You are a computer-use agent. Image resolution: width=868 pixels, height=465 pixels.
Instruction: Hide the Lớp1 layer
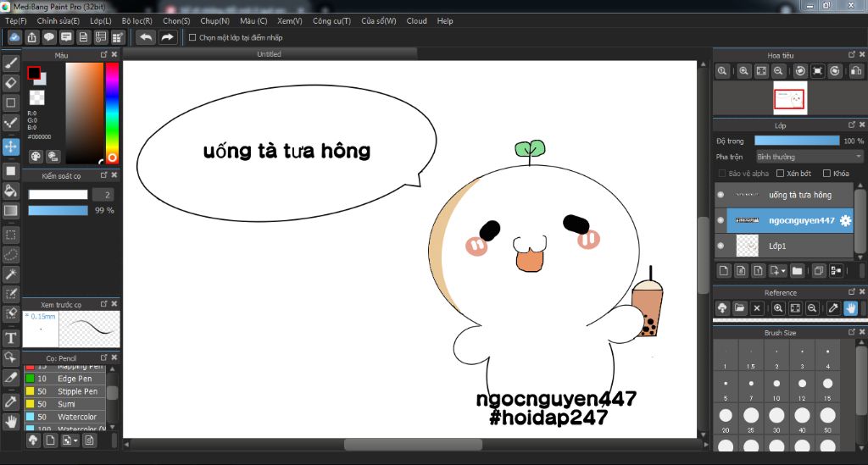coord(721,246)
